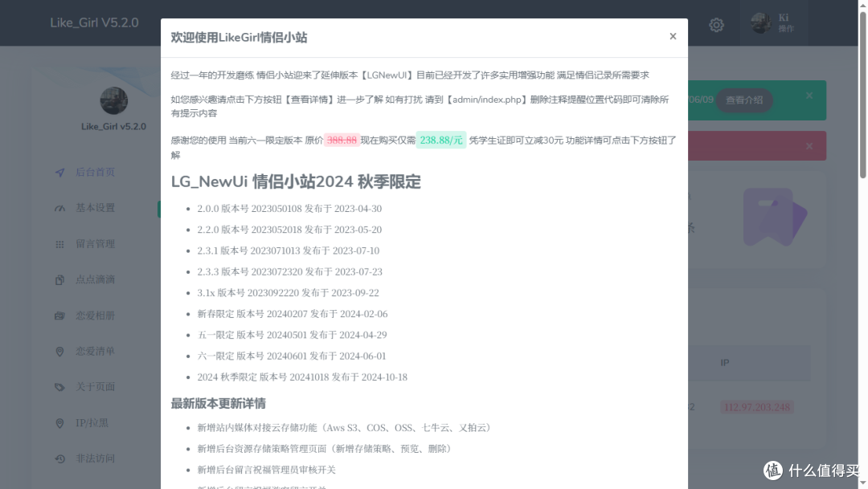Open 点点滴滴 menu item
Screen dimensions: 868x489
pyautogui.click(x=95, y=279)
